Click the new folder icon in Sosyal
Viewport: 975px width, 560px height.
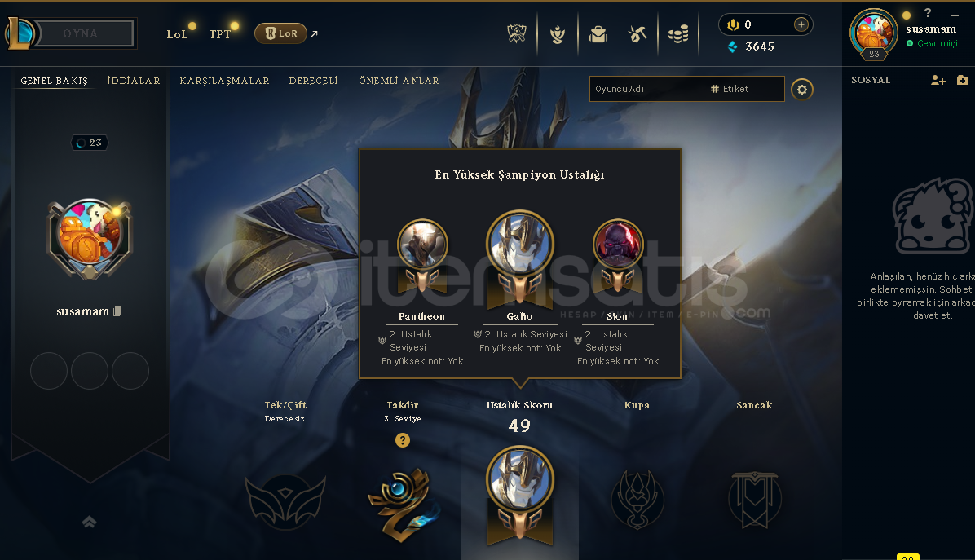[963, 80]
